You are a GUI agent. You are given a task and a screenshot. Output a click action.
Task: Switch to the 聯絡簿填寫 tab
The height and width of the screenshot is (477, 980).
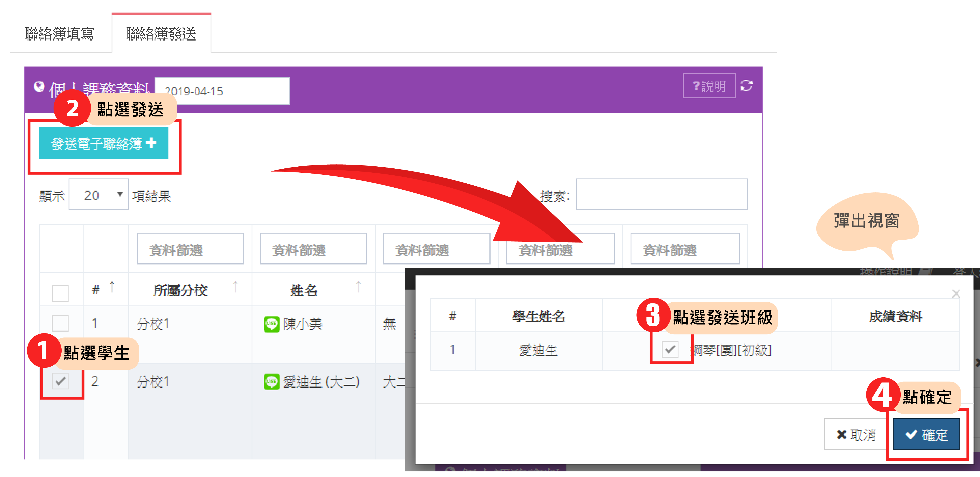click(x=59, y=34)
